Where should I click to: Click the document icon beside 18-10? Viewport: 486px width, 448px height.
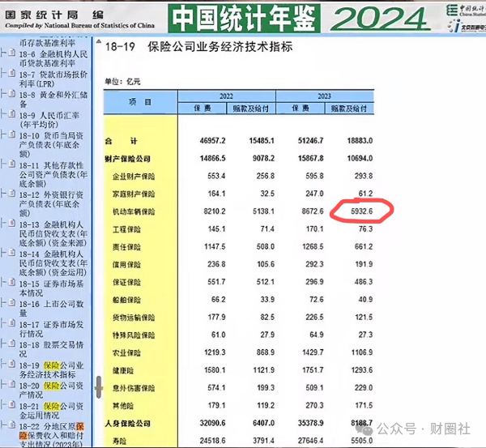[12, 134]
